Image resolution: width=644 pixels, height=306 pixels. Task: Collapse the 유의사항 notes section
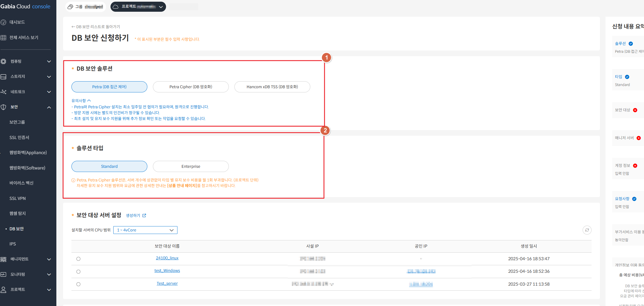click(81, 101)
